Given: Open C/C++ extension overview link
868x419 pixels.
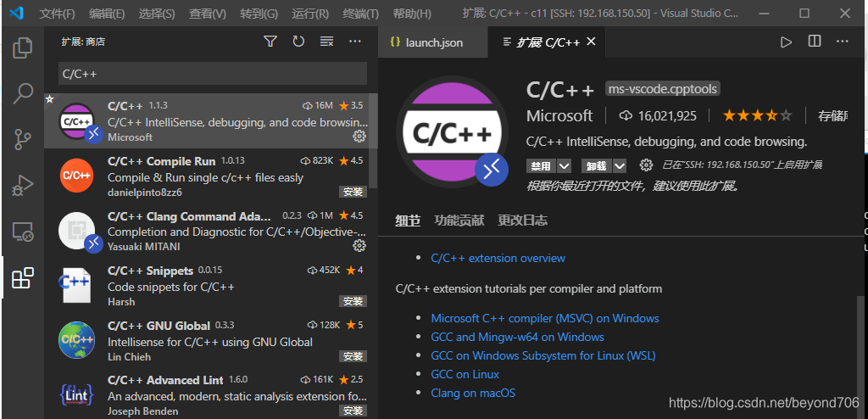Looking at the screenshot, I should click(498, 259).
